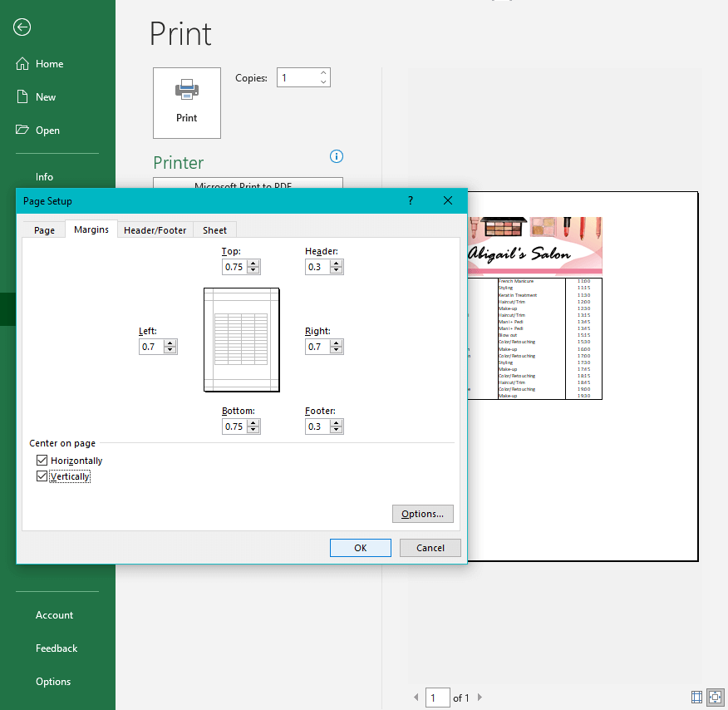Uncheck the Horizontally checkbox
The image size is (728, 710).
click(x=42, y=461)
